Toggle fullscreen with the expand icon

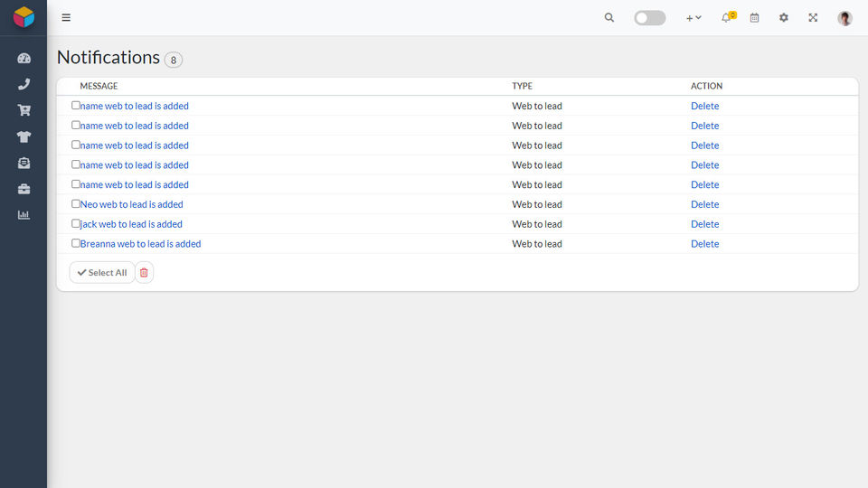(813, 18)
